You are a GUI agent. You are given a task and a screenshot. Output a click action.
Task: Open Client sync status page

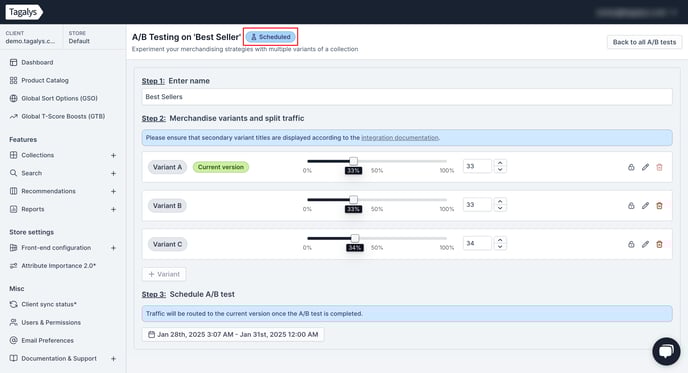(49, 304)
